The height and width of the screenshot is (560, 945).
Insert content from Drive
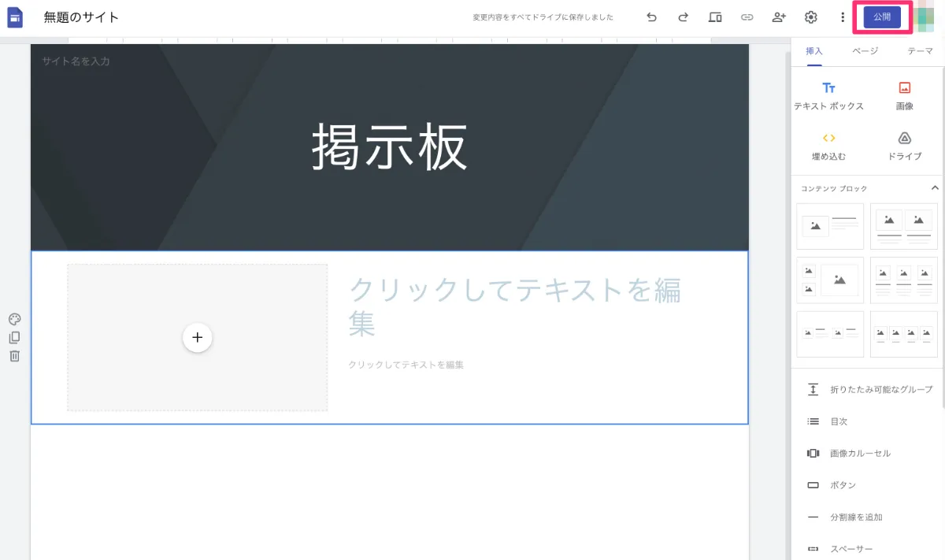click(x=903, y=145)
